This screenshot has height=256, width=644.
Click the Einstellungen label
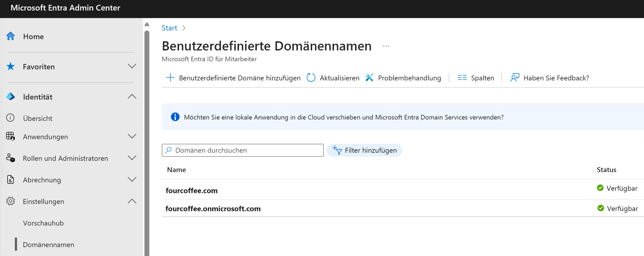pyautogui.click(x=43, y=202)
